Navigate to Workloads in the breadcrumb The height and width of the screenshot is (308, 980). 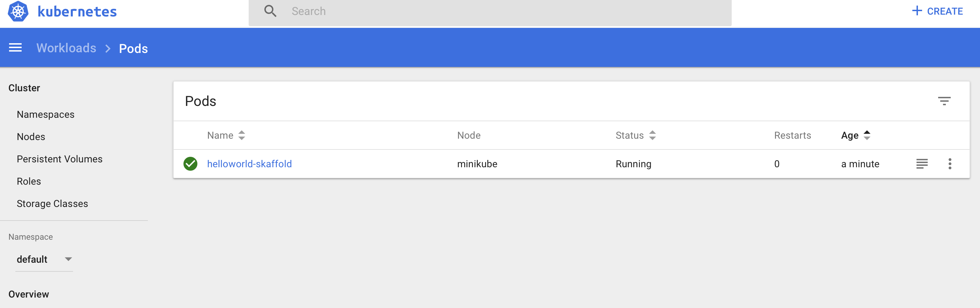(66, 48)
